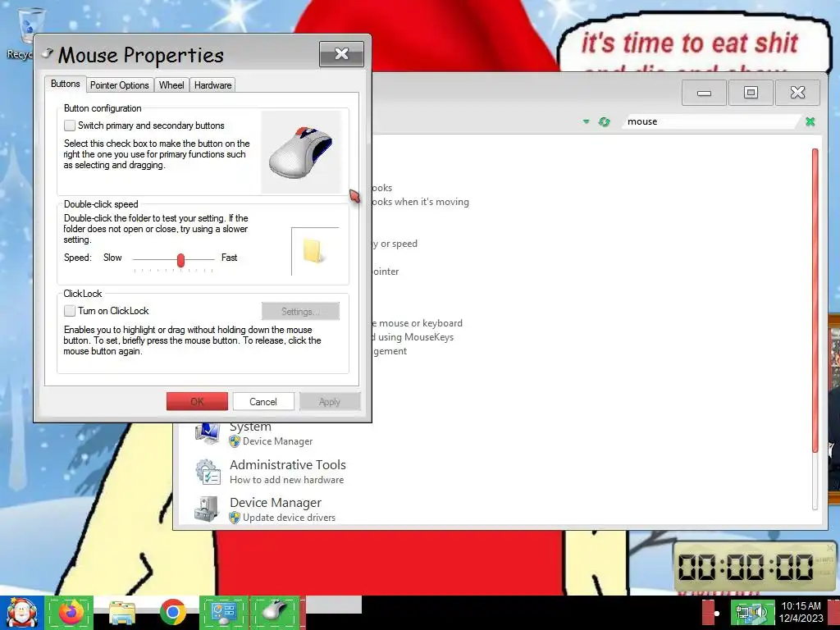Click the ClickLock Settings button

(300, 311)
